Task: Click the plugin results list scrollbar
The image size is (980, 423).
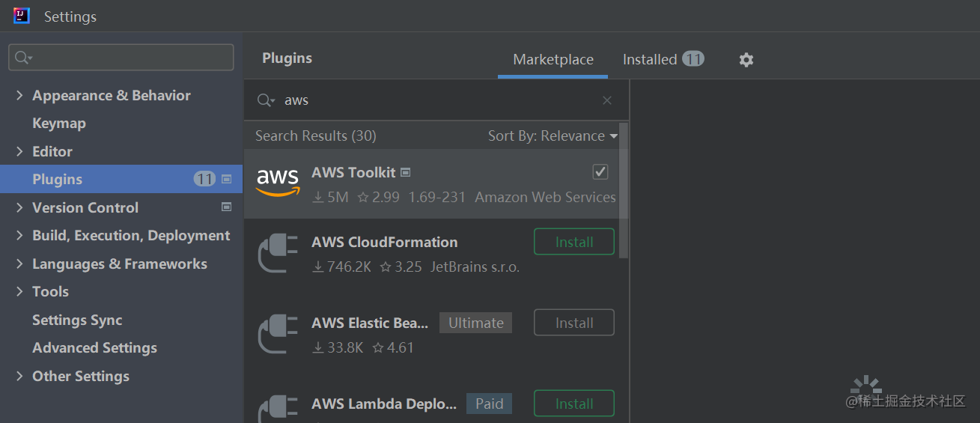Action: click(x=624, y=191)
